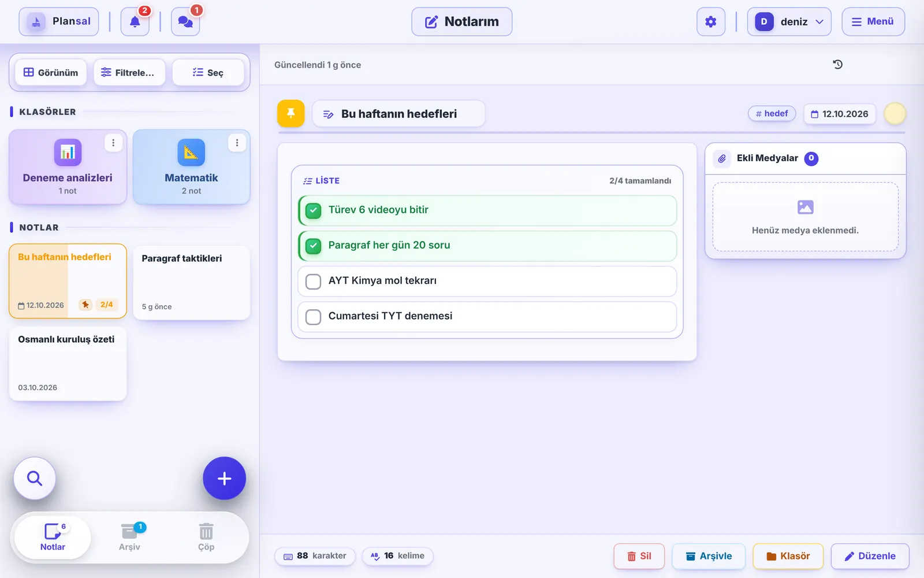This screenshot has height=578, width=924.
Task: Open the deniz user dropdown
Action: point(789,22)
